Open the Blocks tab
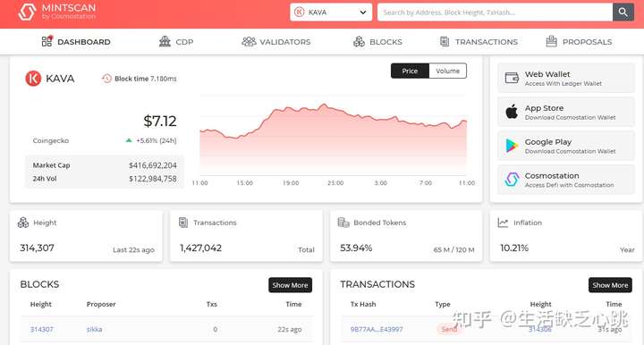The width and height of the screenshot is (644, 345). click(x=377, y=41)
